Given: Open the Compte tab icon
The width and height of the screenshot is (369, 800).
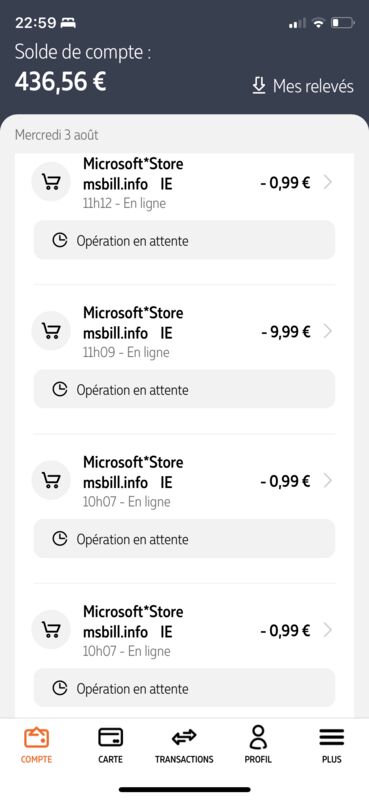Looking at the screenshot, I should coord(36,738).
